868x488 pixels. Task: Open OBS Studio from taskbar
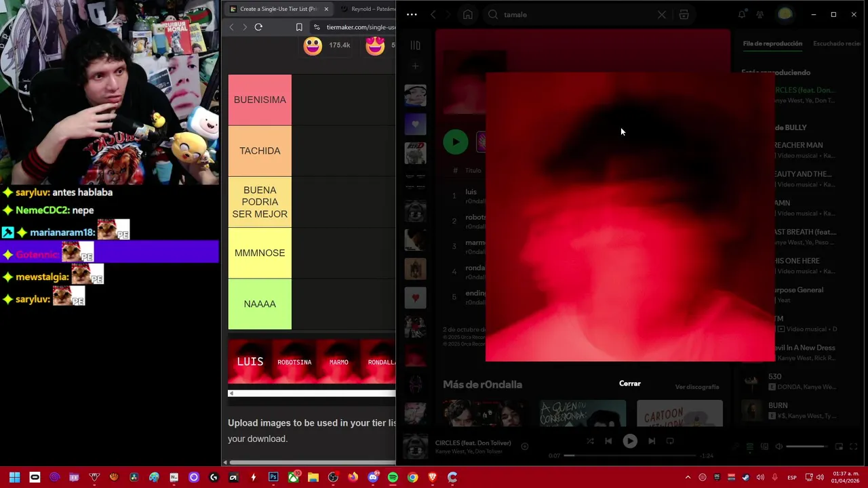coord(333,477)
